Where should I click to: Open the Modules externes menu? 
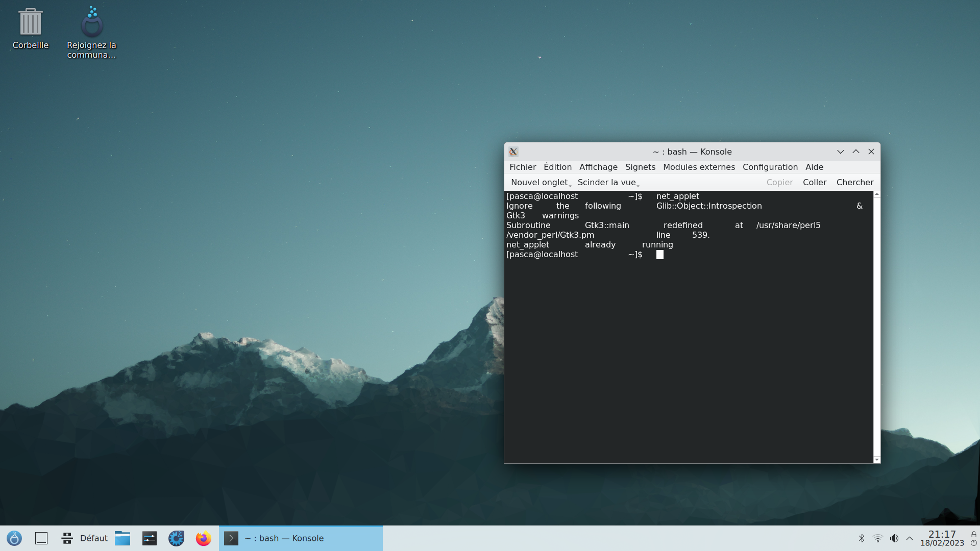tap(699, 167)
